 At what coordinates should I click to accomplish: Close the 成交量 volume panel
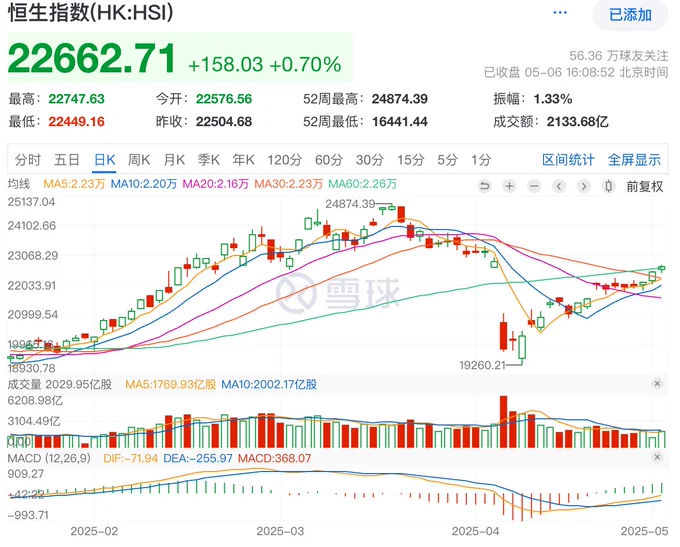[x=657, y=383]
